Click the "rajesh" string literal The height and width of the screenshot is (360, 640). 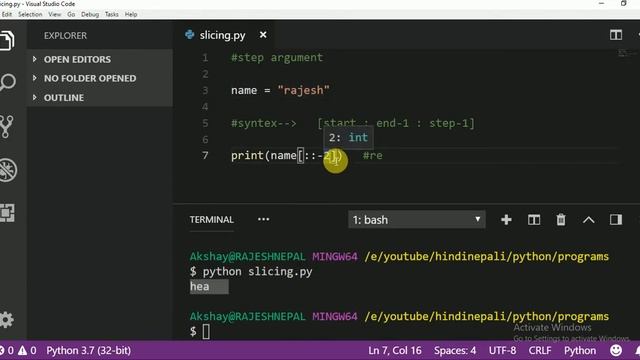click(303, 90)
